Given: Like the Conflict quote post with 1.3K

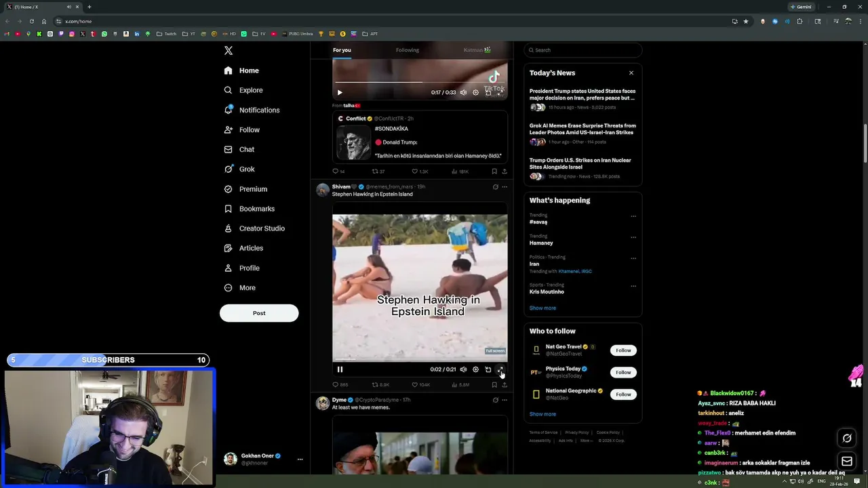Looking at the screenshot, I should tap(420, 171).
